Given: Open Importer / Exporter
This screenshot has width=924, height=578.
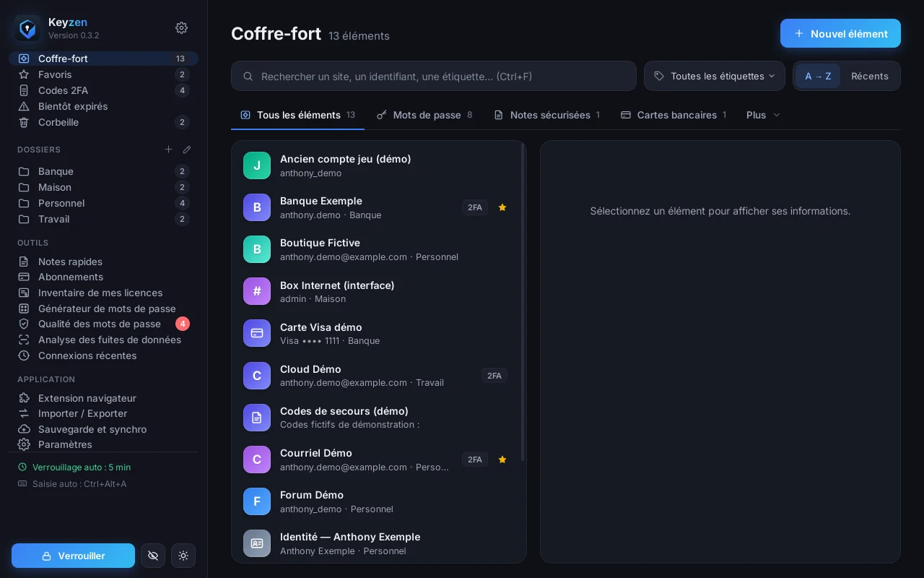Looking at the screenshot, I should 103,413.
